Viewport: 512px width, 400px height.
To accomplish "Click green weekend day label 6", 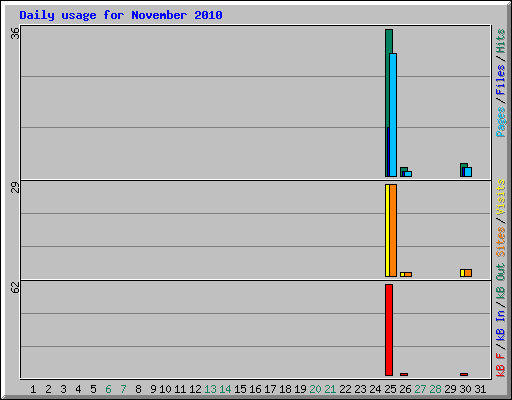I will [108, 389].
